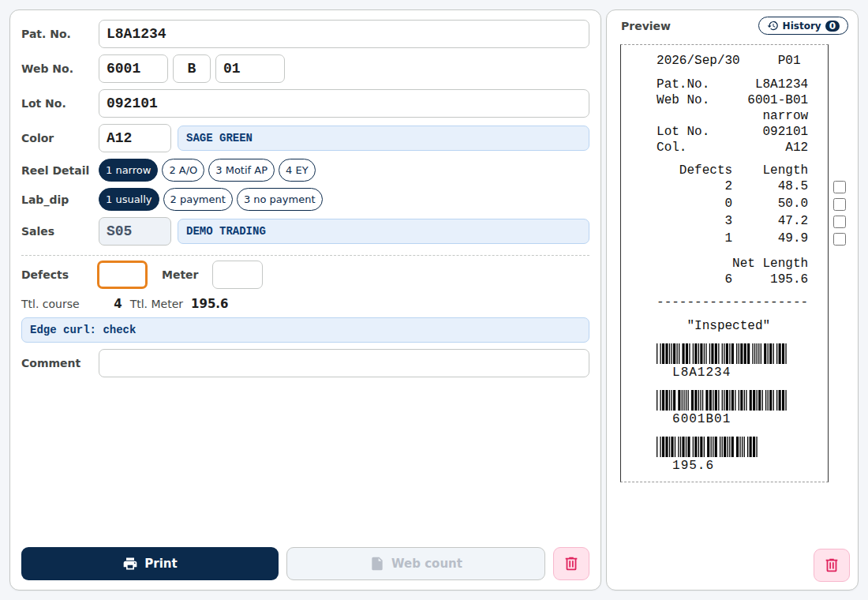
Task: Focus the Defects input field
Action: tap(122, 275)
